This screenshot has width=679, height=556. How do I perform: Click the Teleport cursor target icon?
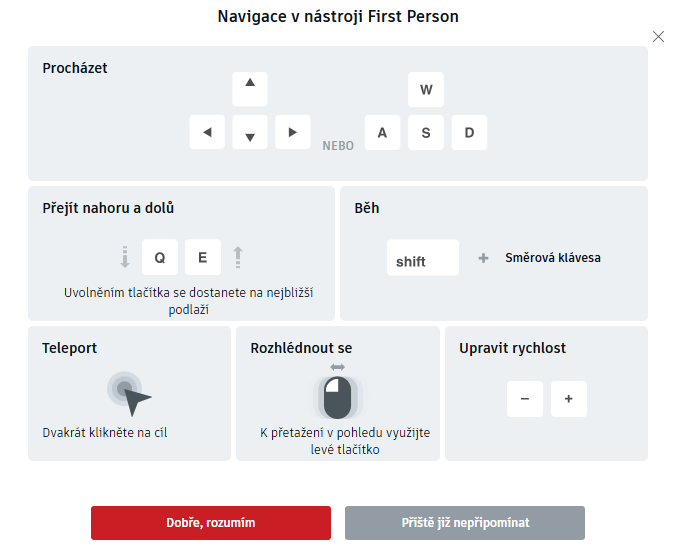(x=129, y=394)
